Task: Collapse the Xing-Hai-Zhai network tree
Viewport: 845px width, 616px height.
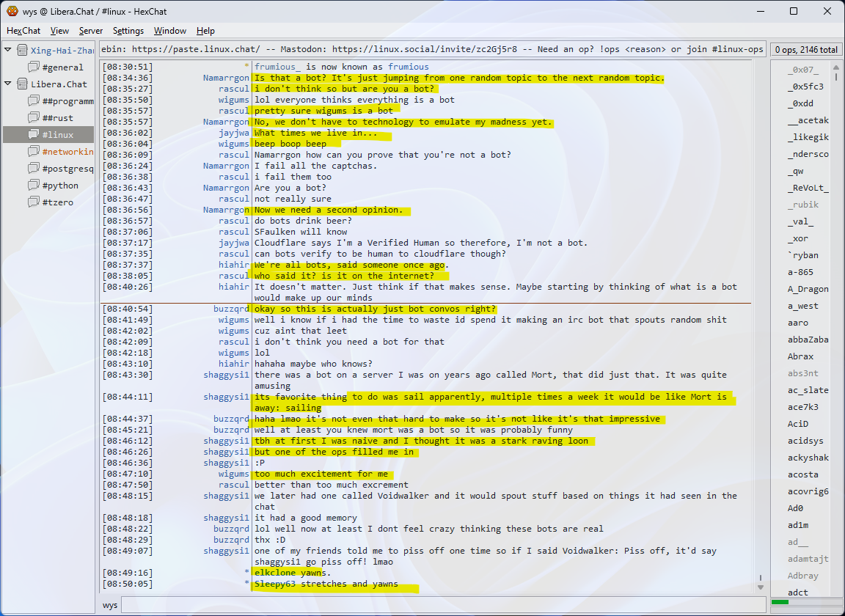Action: click(8, 51)
